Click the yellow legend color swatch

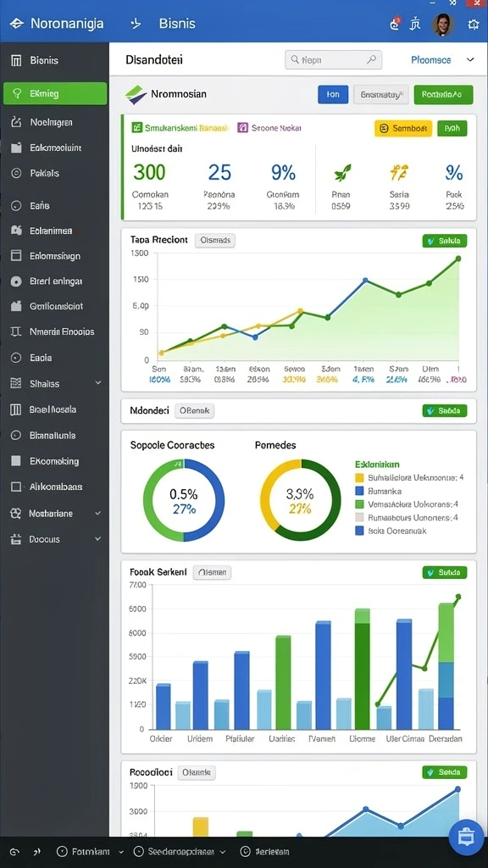point(359,478)
